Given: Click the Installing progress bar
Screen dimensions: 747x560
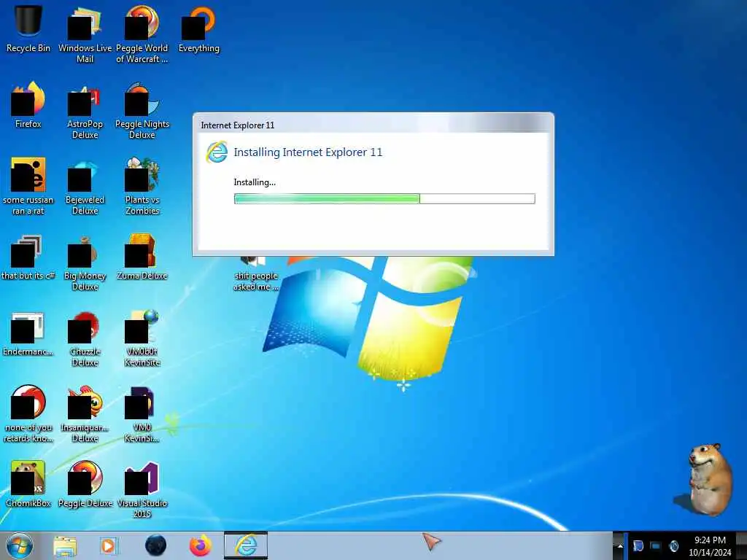Looking at the screenshot, I should [384, 198].
